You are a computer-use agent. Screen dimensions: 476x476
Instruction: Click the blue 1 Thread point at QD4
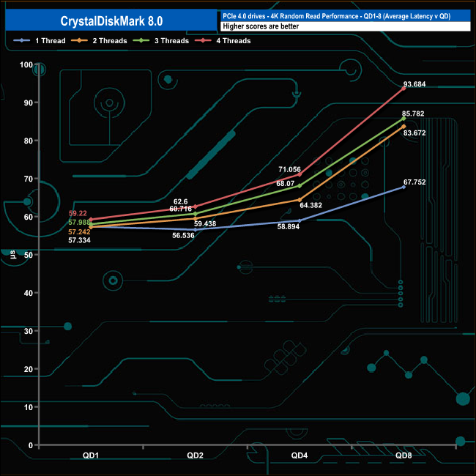point(300,220)
